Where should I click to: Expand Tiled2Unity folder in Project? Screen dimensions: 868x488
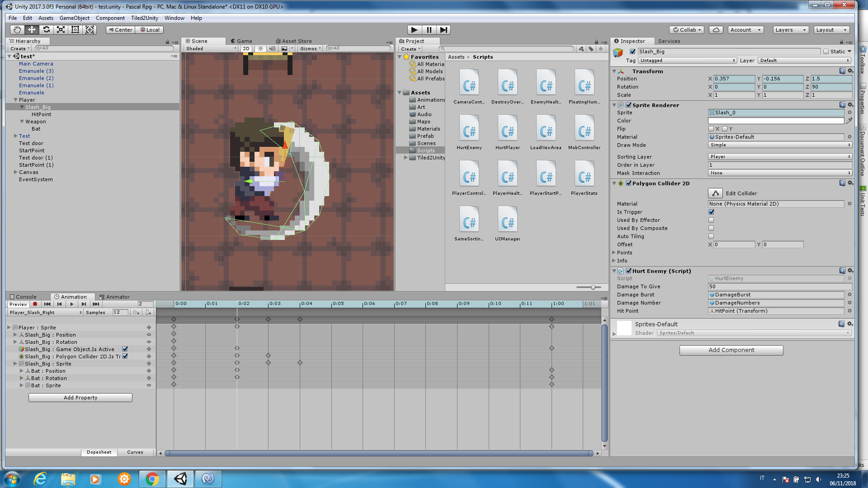(406, 158)
